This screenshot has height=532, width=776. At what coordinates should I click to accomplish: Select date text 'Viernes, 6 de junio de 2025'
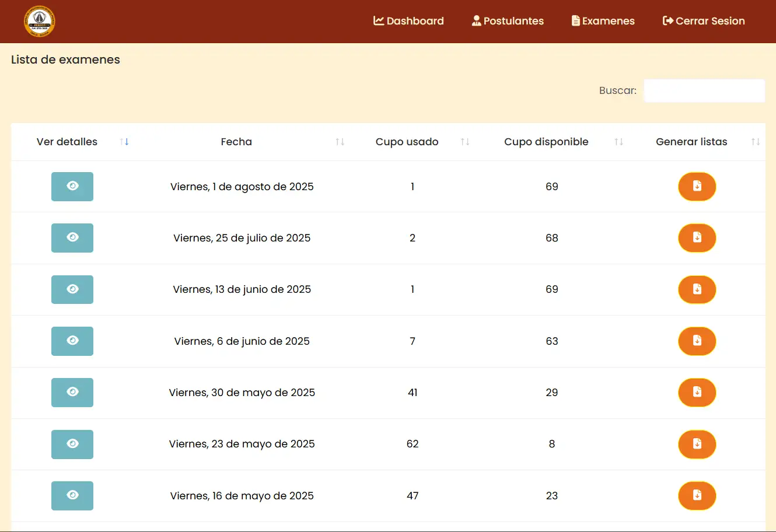point(242,341)
